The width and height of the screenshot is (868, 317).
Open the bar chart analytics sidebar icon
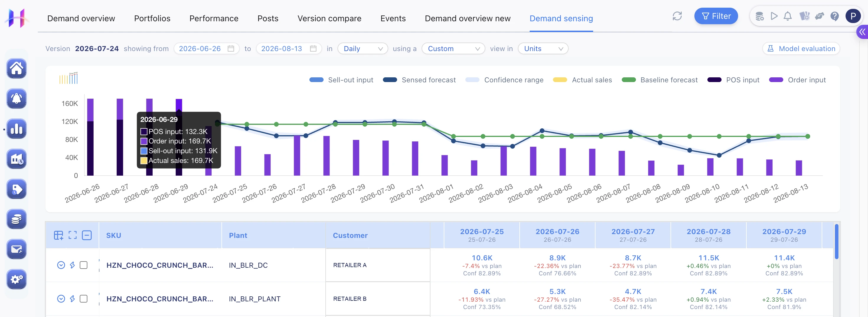click(x=17, y=129)
